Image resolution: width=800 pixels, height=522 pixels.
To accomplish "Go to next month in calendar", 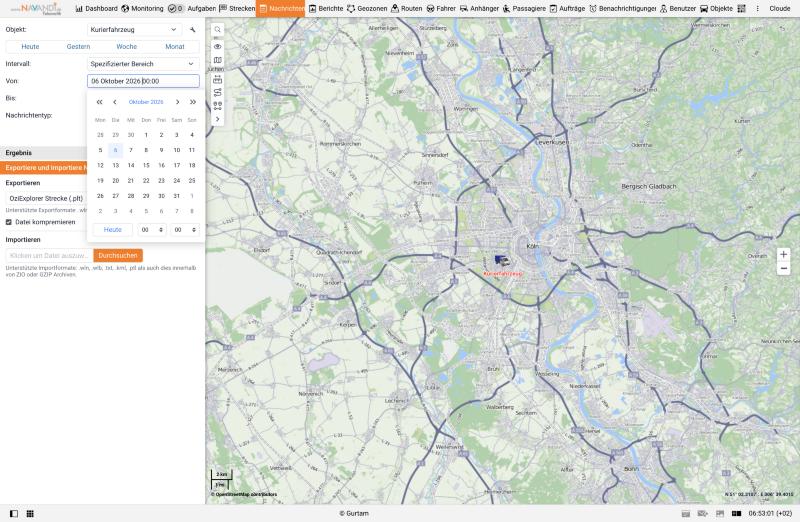I will [177, 102].
